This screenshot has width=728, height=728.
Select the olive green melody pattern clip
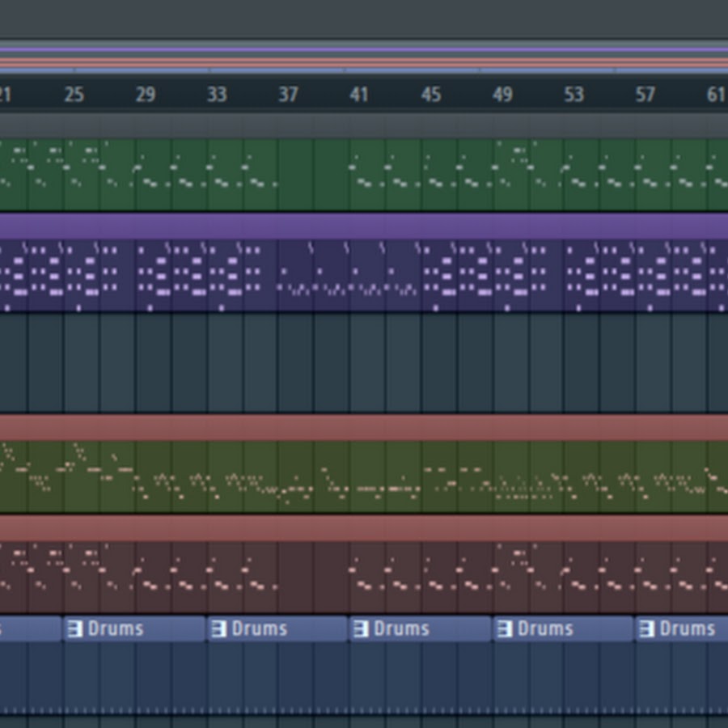click(x=364, y=476)
